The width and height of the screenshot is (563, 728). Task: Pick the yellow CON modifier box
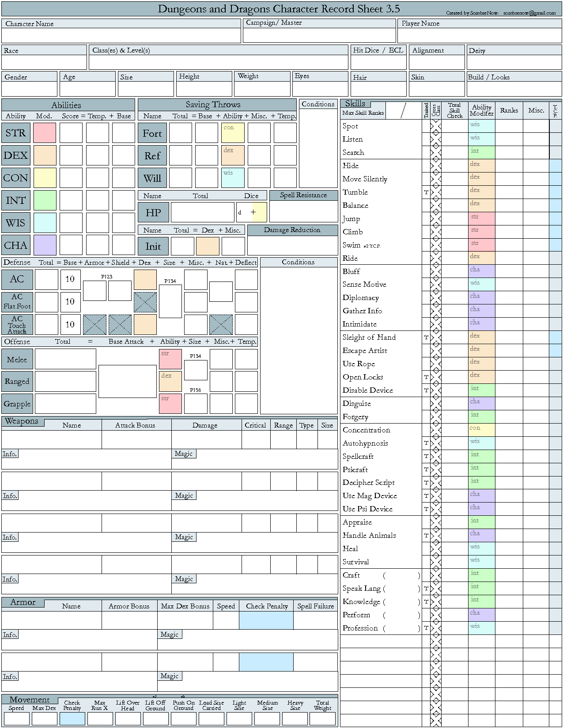pos(45,178)
